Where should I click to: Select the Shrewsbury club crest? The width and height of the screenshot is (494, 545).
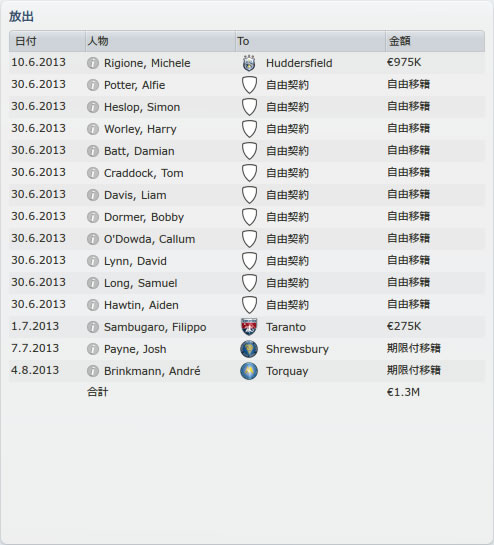point(249,349)
